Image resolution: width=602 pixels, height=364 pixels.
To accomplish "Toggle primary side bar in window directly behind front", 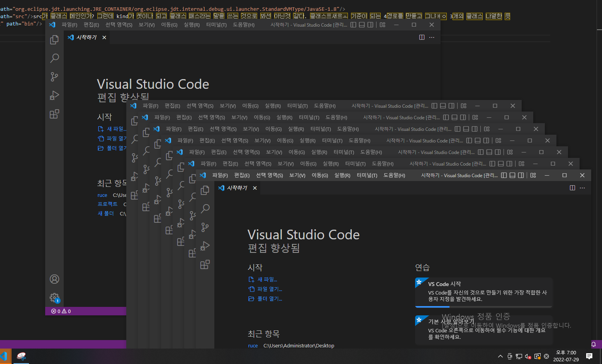I will [492, 164].
